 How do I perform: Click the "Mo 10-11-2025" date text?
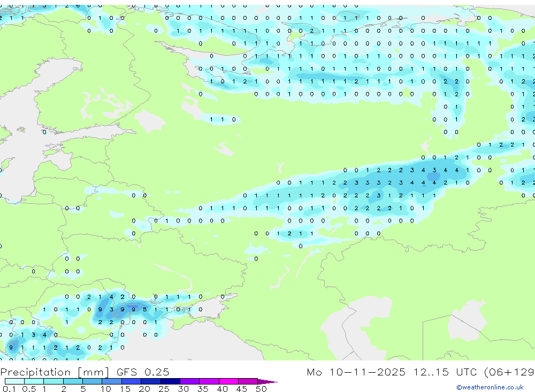click(356, 372)
